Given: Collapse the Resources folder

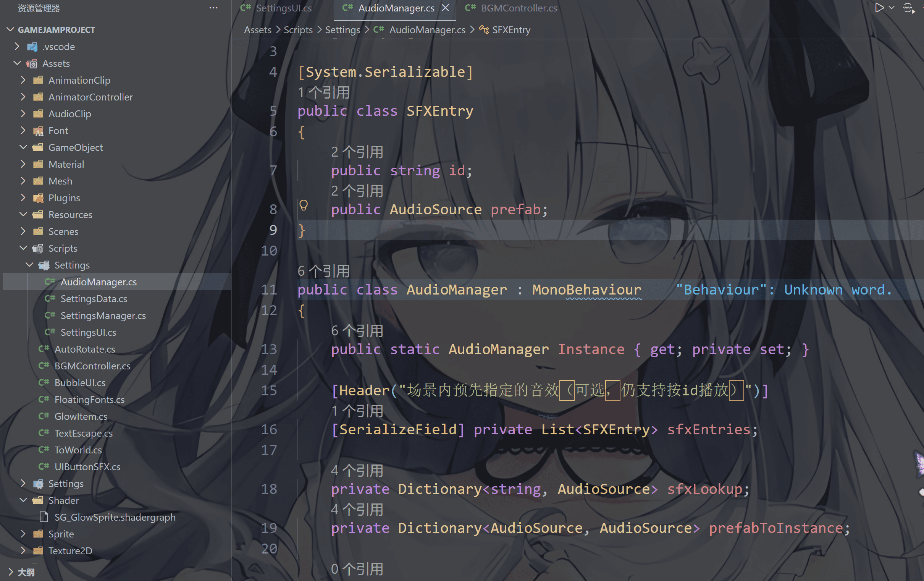Looking at the screenshot, I should (23, 214).
